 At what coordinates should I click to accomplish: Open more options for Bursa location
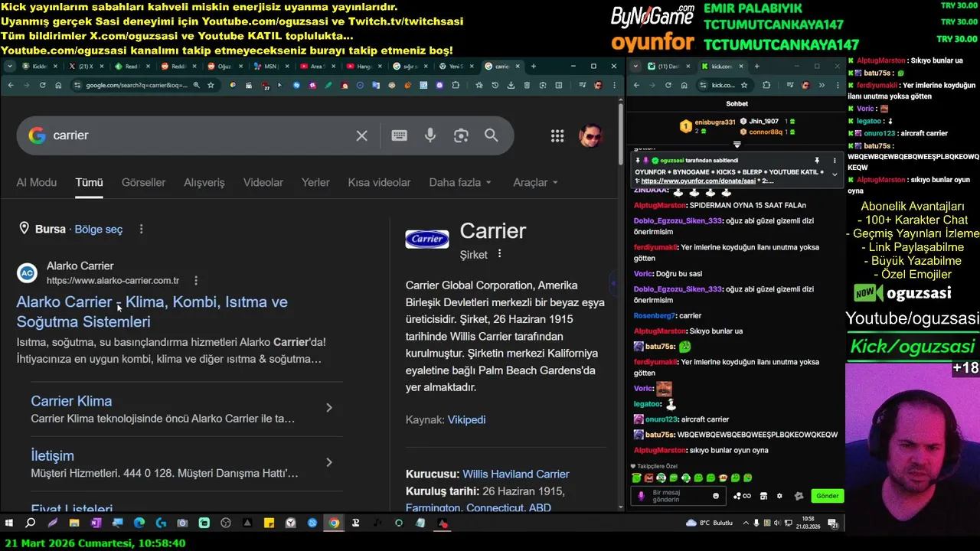pyautogui.click(x=141, y=229)
